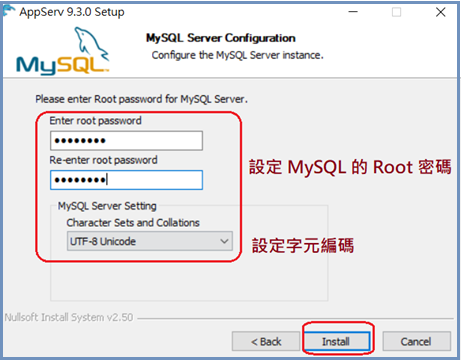Viewport: 461px width, 360px height.
Task: Go back with the Back button
Action: 266,341
